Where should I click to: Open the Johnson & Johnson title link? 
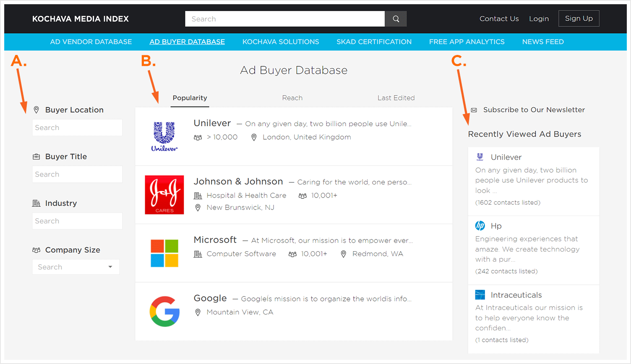pos(238,182)
